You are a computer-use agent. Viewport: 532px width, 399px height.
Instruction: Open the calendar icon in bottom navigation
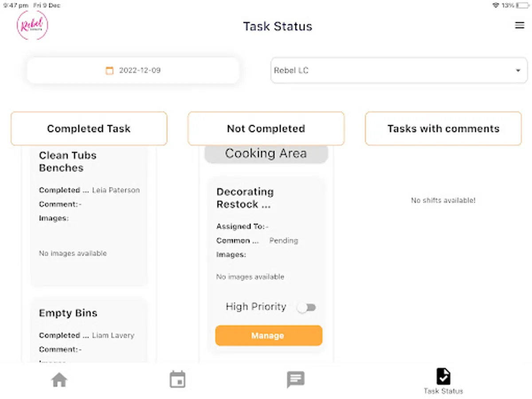tap(178, 380)
